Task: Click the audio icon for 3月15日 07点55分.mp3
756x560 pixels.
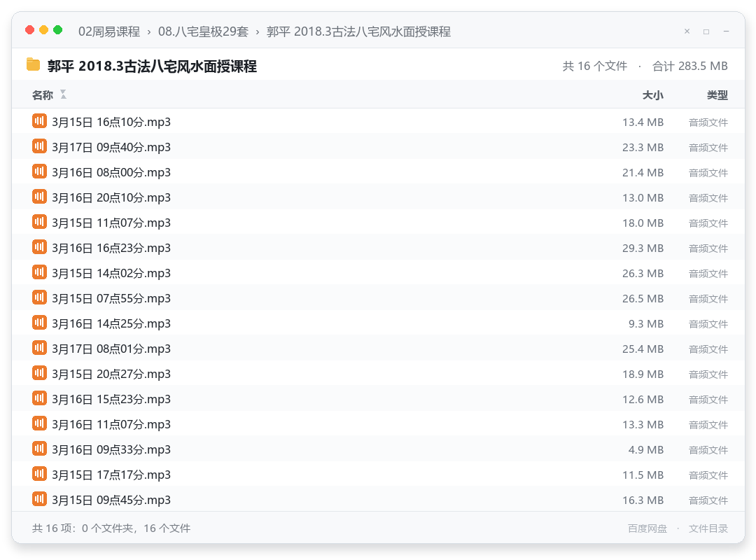Action: (x=39, y=297)
